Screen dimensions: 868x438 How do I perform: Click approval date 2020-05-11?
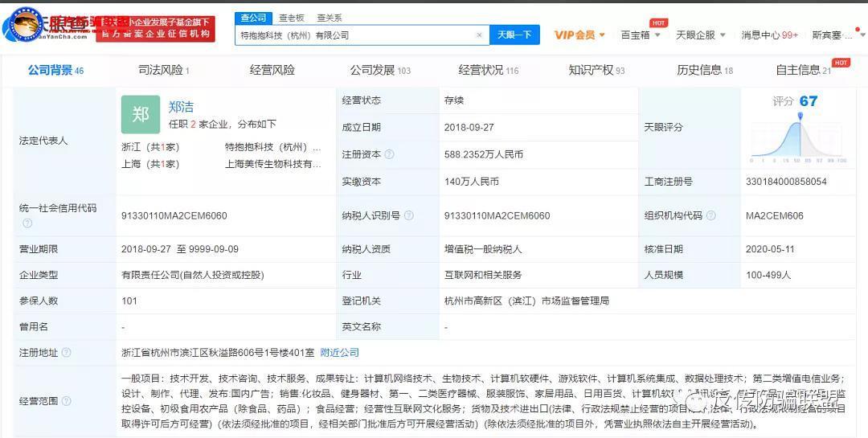point(770,249)
